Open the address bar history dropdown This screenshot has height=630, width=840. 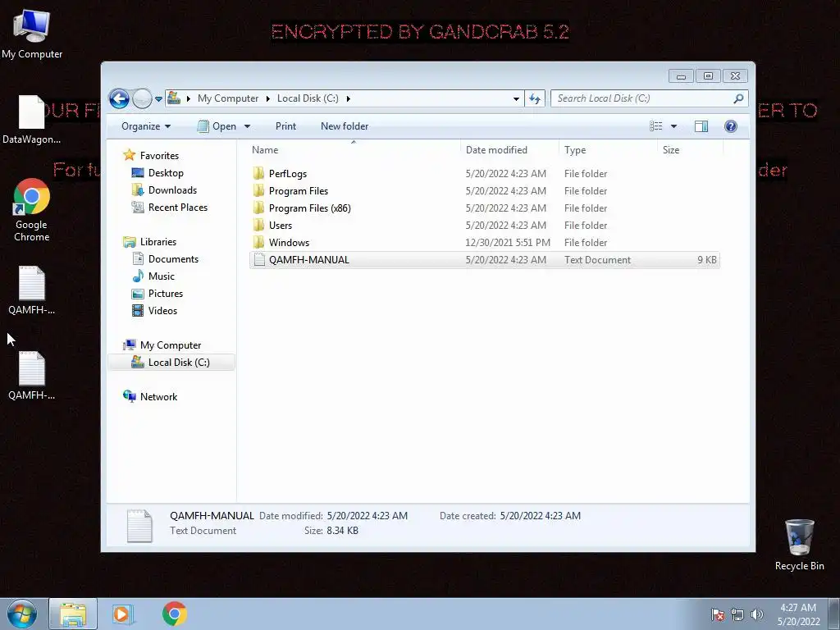click(x=516, y=98)
